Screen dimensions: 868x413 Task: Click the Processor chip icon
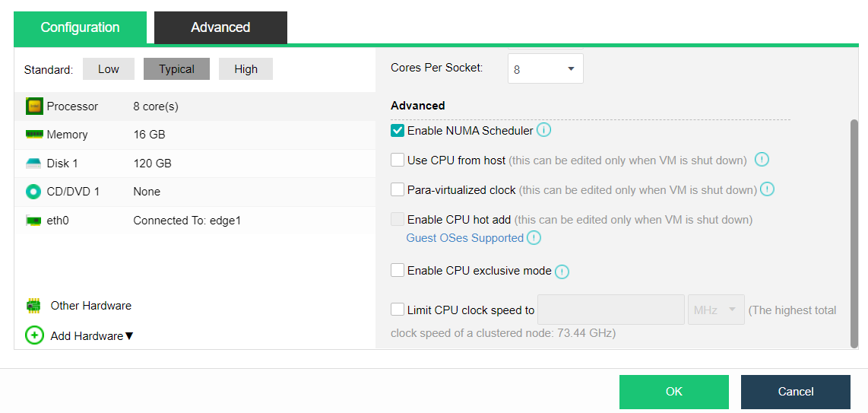pyautogui.click(x=34, y=106)
